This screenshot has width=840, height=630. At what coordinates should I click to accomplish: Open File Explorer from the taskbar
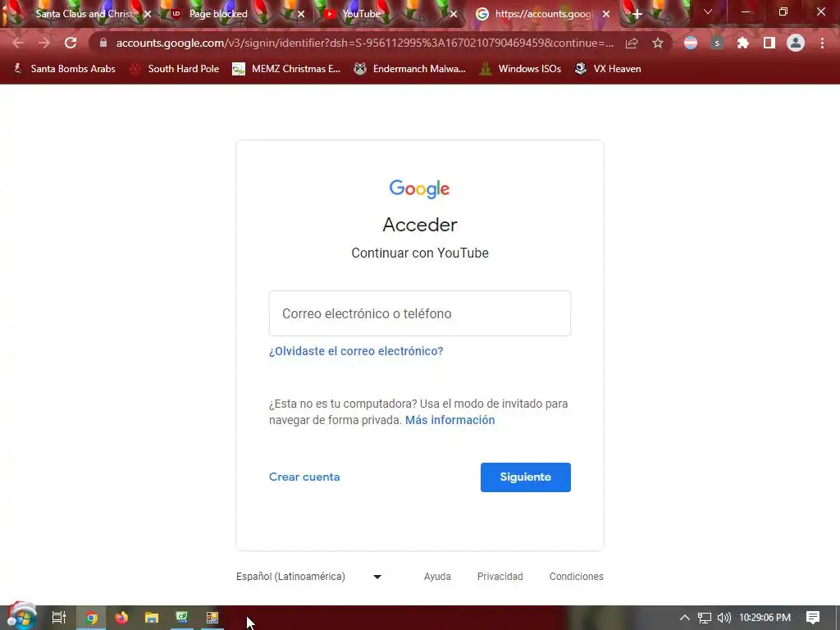click(x=152, y=618)
